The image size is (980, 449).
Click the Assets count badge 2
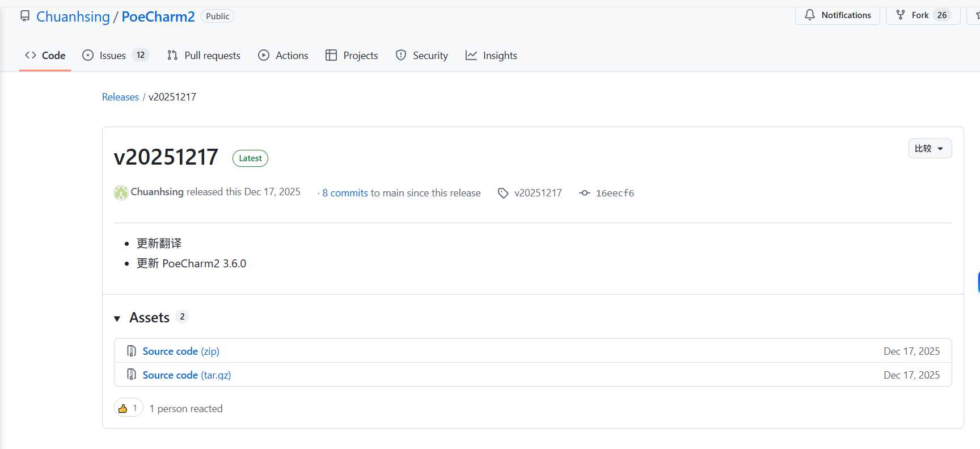point(182,317)
